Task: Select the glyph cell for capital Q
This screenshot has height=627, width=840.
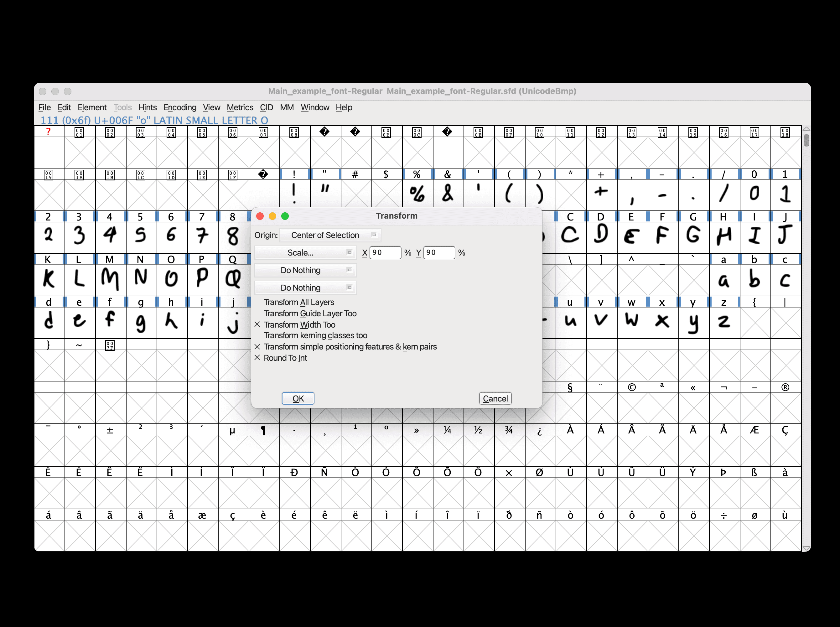Action: click(233, 280)
